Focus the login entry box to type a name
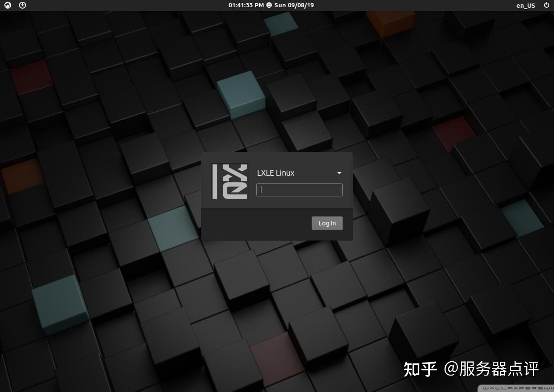Screen dimensions: 554x392 point(299,190)
